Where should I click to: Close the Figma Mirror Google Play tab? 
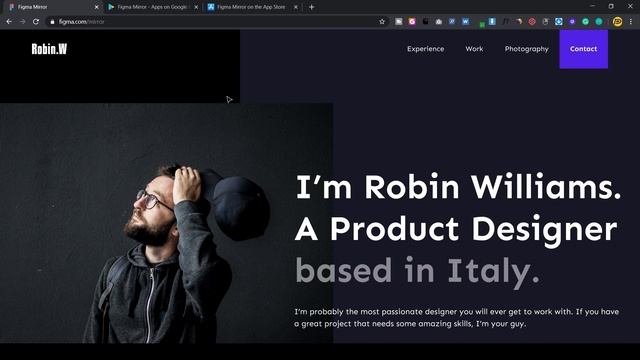[x=196, y=7]
